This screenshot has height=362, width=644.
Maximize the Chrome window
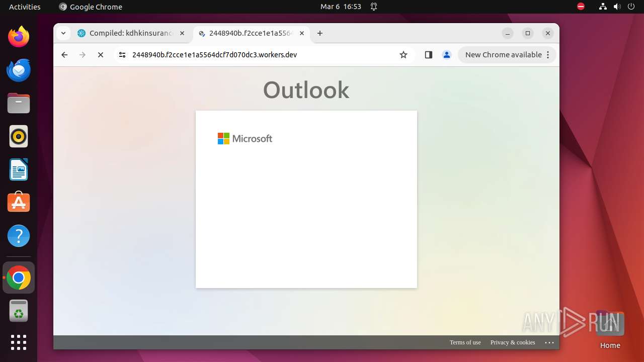(528, 33)
